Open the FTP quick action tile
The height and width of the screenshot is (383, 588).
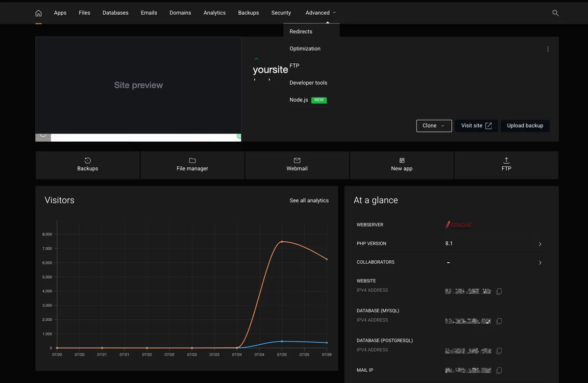(506, 165)
